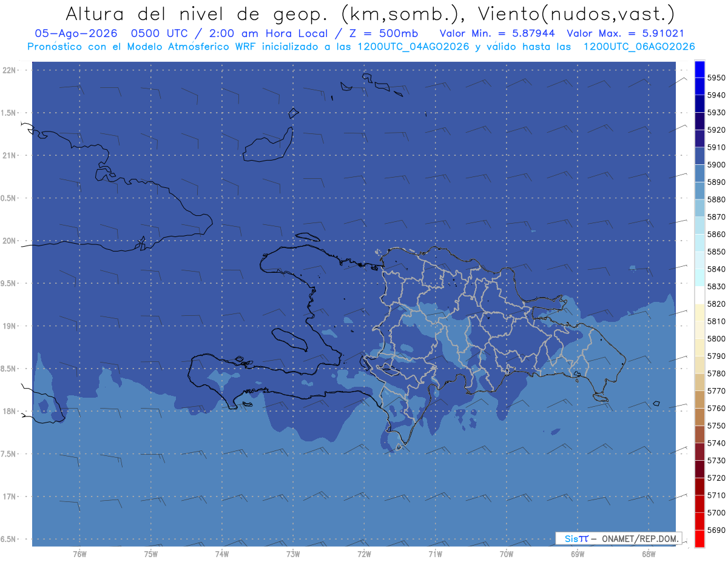Click the '5950' legend value

coord(716,78)
